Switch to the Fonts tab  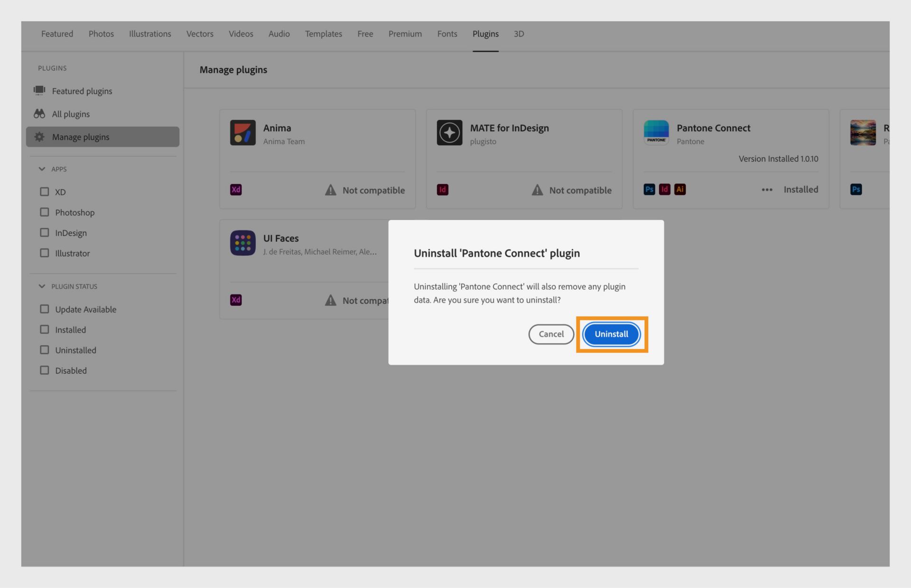point(446,34)
